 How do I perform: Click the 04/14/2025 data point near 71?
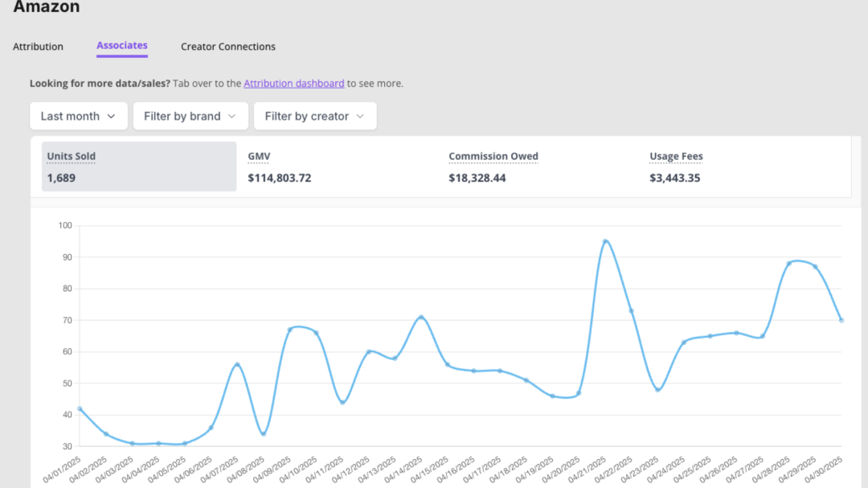421,318
